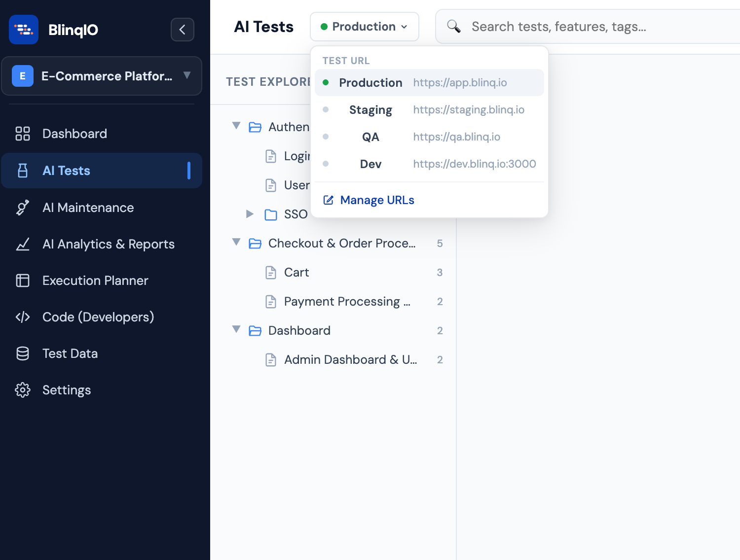
Task: Collapse the sidebar with the arrow button
Action: pos(182,30)
